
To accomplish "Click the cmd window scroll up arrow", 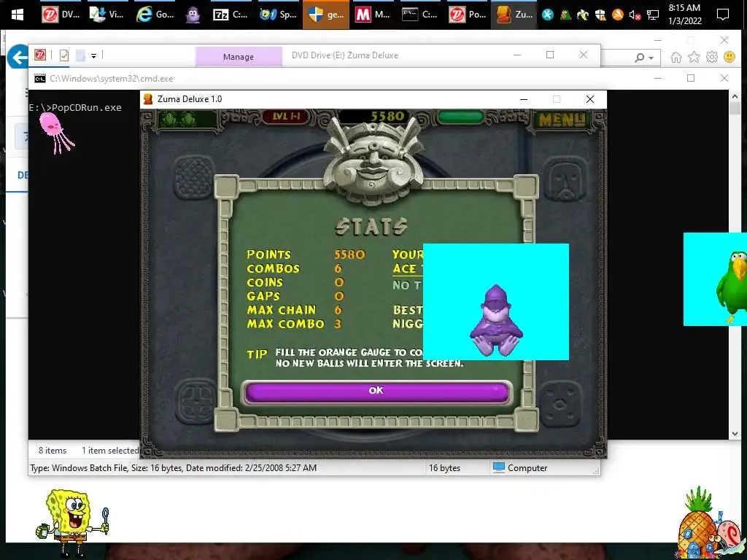I will (x=734, y=97).
